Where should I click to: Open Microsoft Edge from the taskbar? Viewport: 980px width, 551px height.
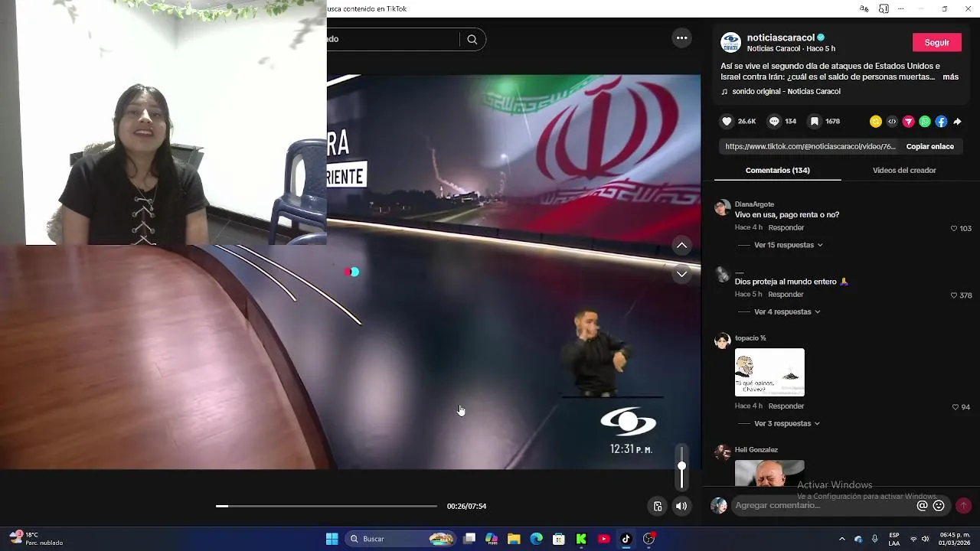click(x=536, y=539)
